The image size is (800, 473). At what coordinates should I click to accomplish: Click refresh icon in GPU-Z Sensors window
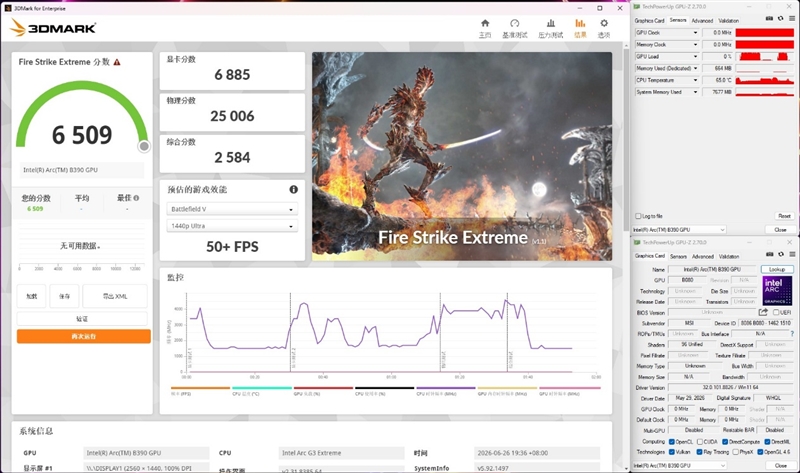[x=780, y=19]
